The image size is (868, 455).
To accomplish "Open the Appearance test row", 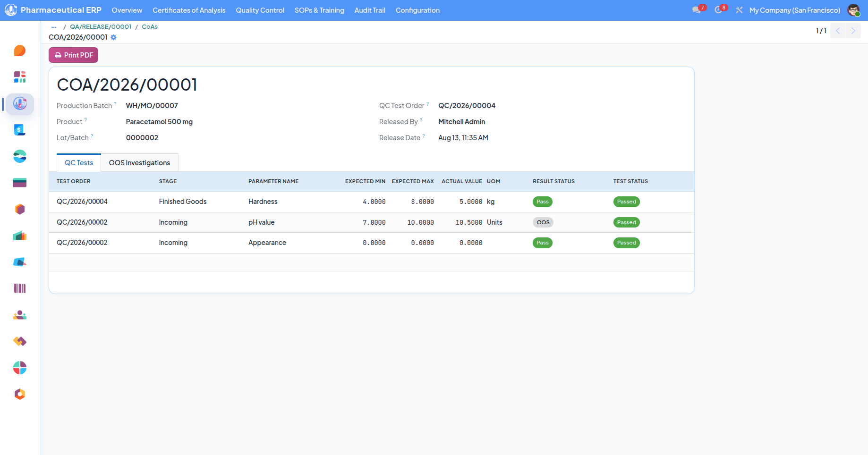I will (371, 243).
